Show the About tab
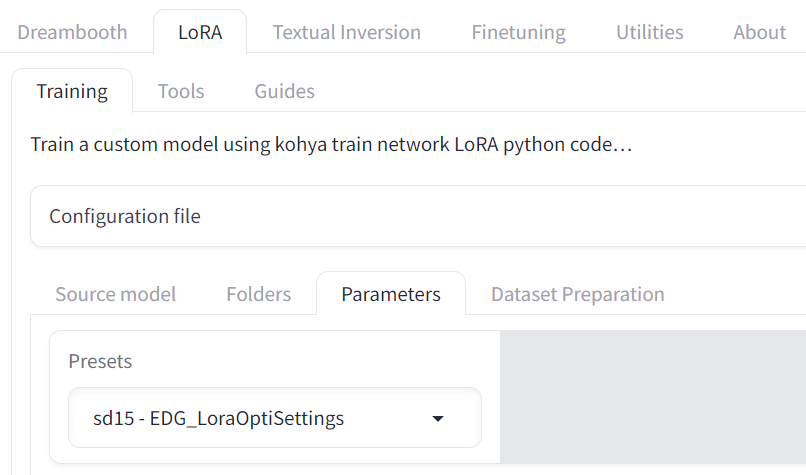 coord(759,32)
